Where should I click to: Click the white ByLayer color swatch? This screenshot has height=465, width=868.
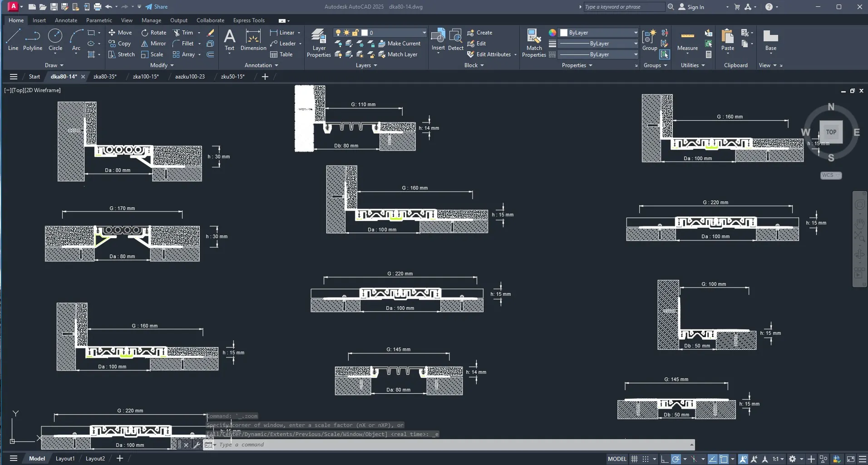coord(564,33)
